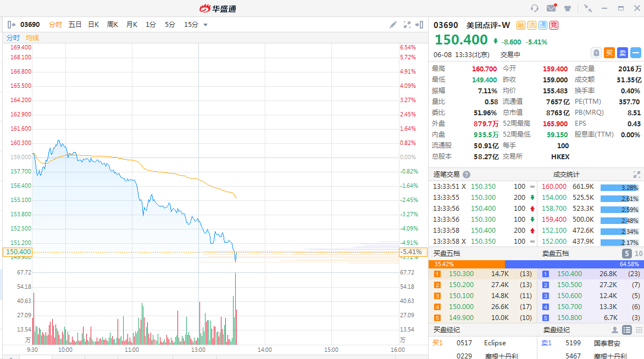Screen dimensions: 644x359
Task: Click the shrink window arrows icon
Action: (588, 8)
